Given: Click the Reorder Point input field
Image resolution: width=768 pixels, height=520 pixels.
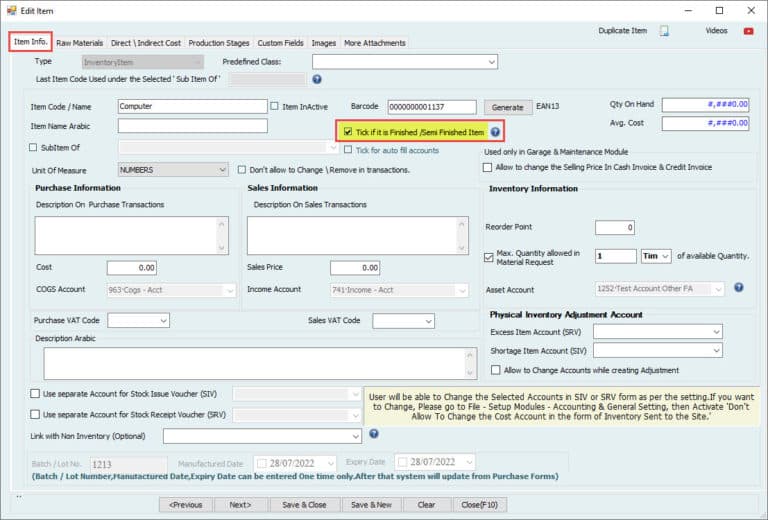Looking at the screenshot, I should click(614, 228).
